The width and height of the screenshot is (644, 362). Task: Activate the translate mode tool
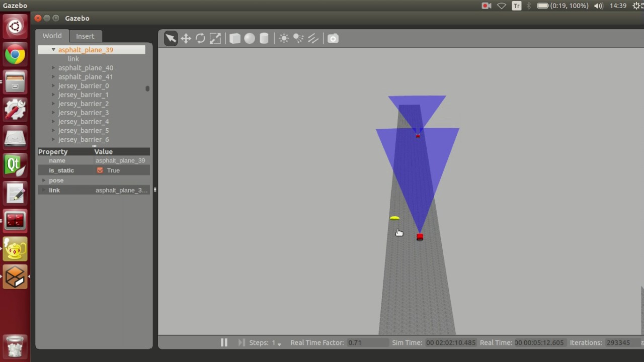186,39
